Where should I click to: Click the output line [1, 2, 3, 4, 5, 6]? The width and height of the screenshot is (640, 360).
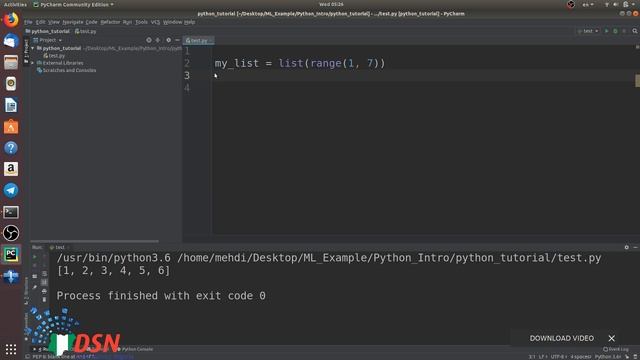click(x=113, y=270)
